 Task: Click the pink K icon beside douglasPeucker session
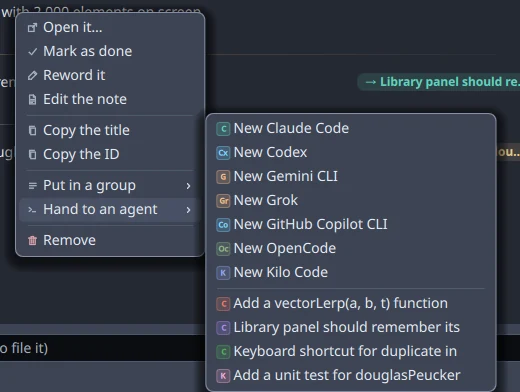(x=223, y=376)
